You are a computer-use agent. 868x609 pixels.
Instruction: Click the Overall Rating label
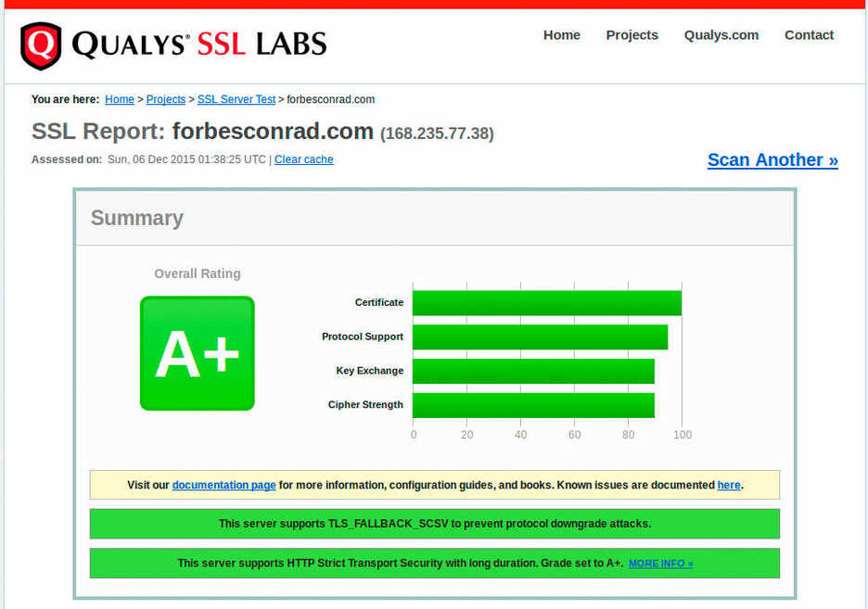198,273
